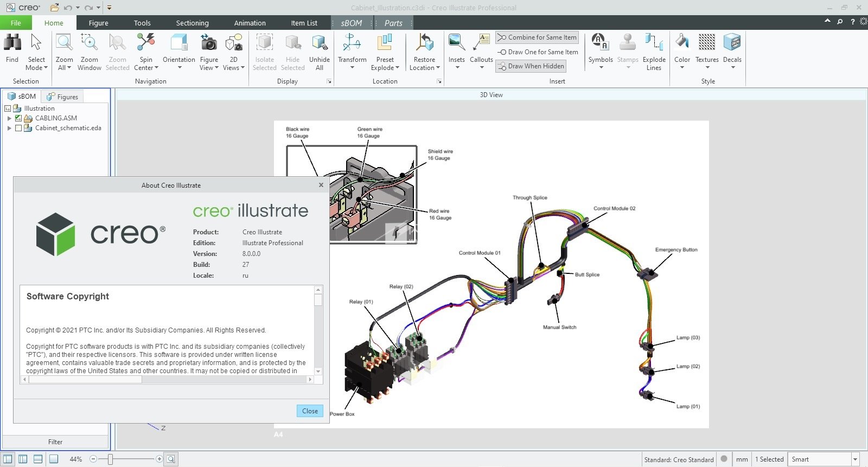Click Explode Lines tool
Image resolution: width=868 pixels, height=467 pixels.
654,52
